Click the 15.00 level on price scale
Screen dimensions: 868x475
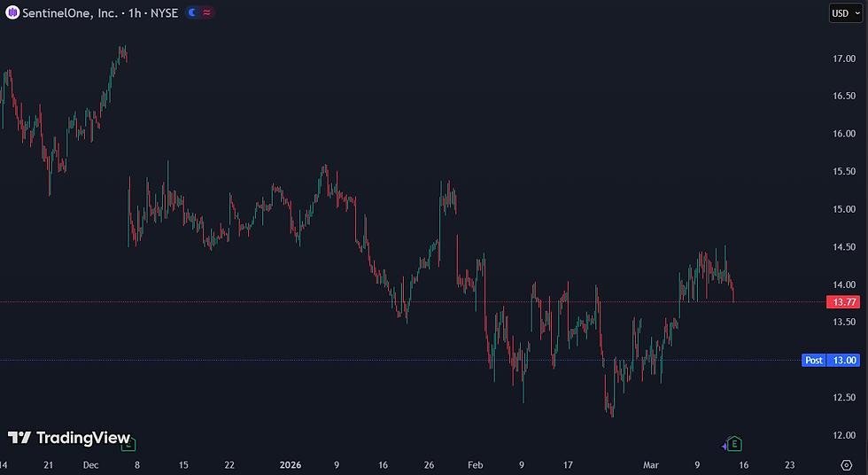[x=844, y=209]
